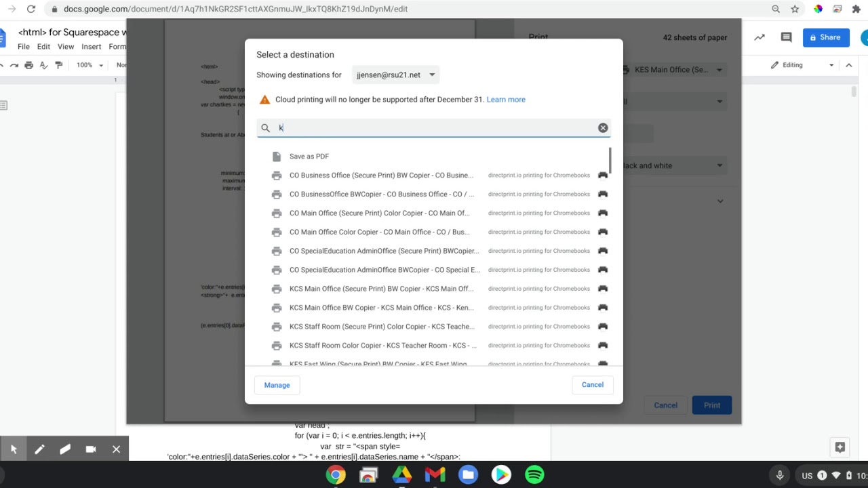Screen dimensions: 868x488
Task: Select CO Business Office (Secure Print) BW Copier
Action: [433, 176]
